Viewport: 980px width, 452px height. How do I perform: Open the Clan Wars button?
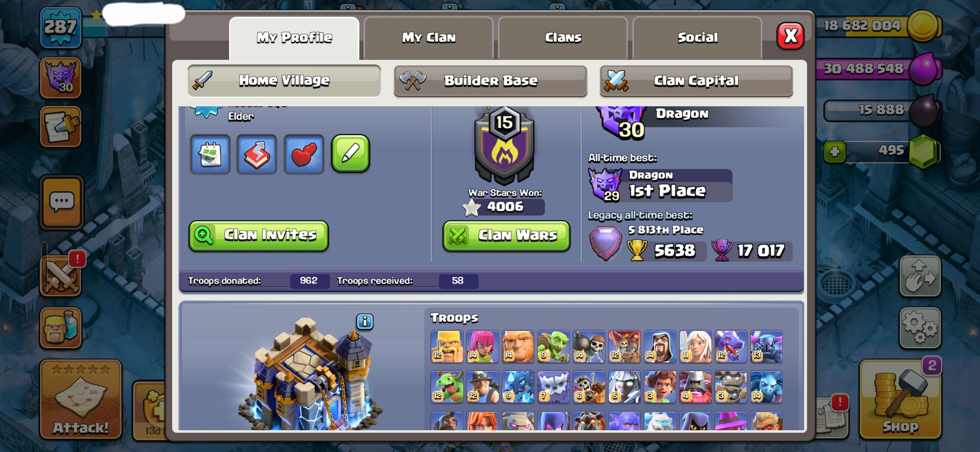click(506, 236)
